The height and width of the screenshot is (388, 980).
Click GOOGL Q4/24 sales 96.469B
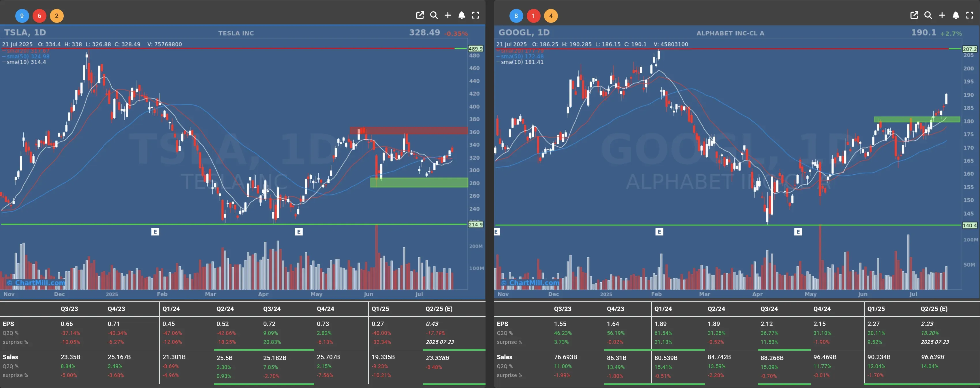tap(825, 357)
